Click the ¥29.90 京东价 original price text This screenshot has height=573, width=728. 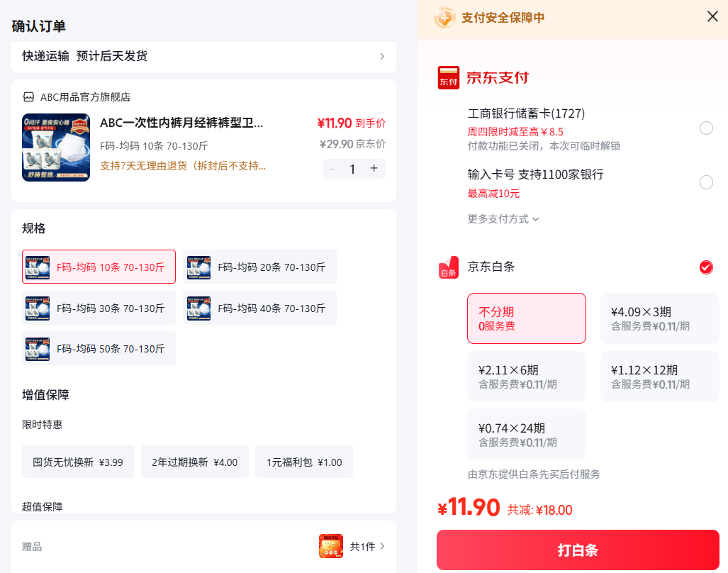[x=352, y=144]
